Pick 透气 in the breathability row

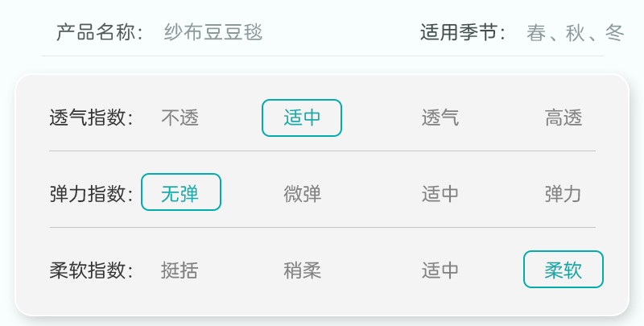pos(440,118)
